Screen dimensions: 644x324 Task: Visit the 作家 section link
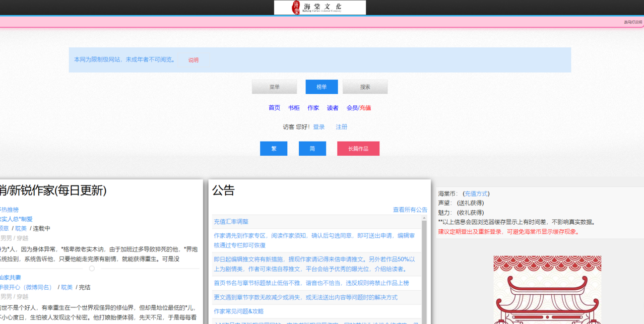coord(313,107)
